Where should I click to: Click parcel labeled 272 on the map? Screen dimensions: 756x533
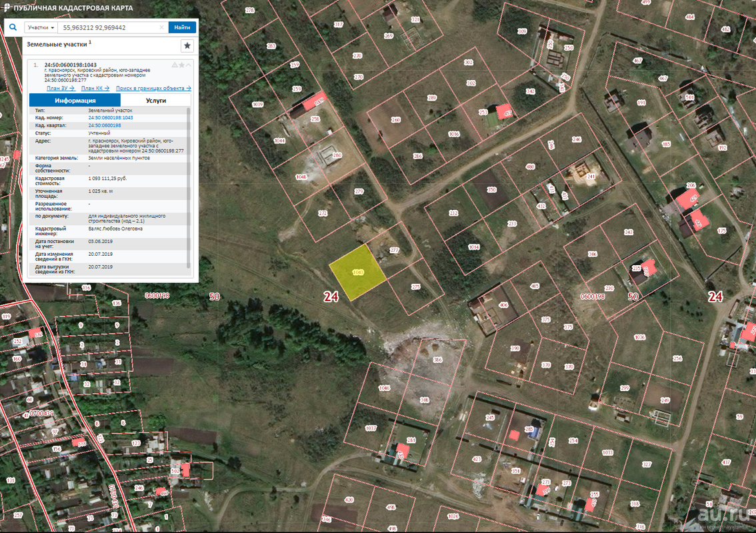pos(323,213)
